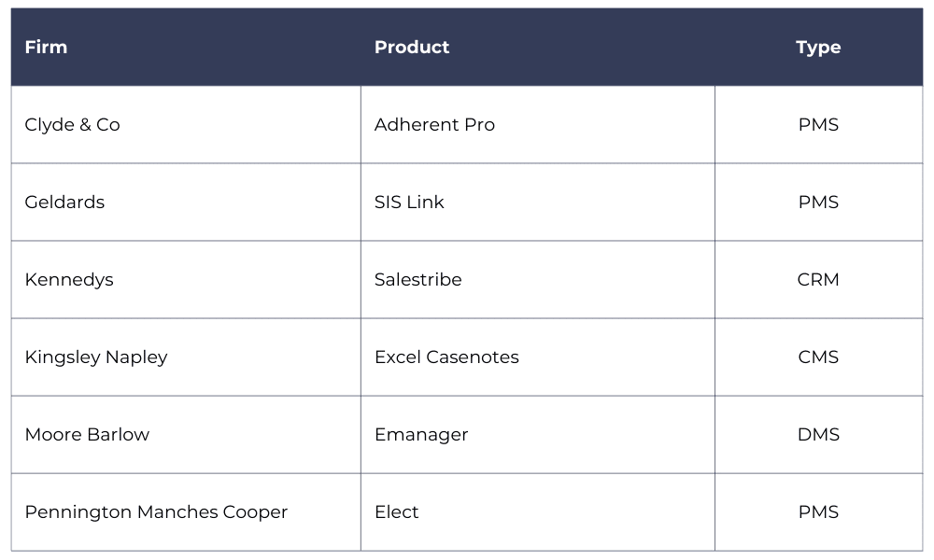Select the Pennington Manches Cooper cell
The height and width of the screenshot is (560, 934).
click(186, 511)
